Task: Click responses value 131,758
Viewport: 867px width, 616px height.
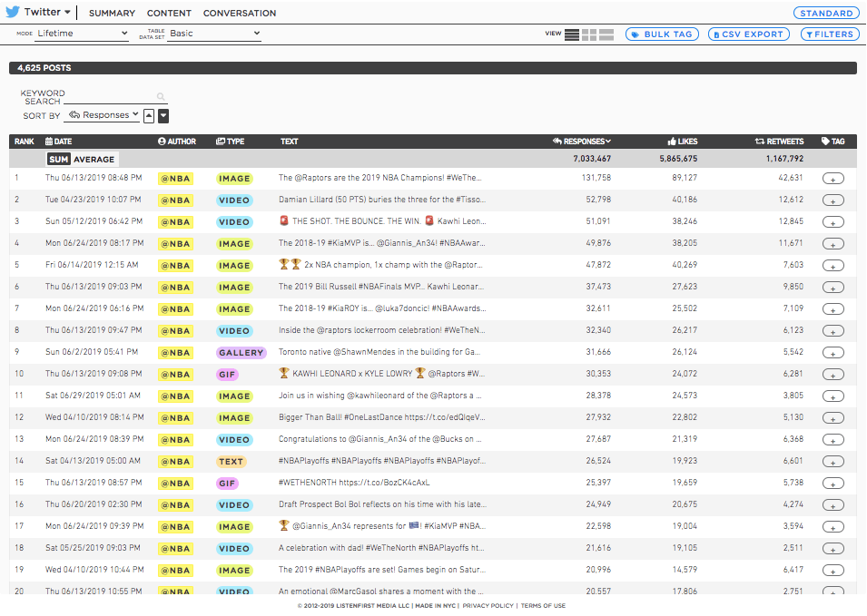Action: pos(596,178)
